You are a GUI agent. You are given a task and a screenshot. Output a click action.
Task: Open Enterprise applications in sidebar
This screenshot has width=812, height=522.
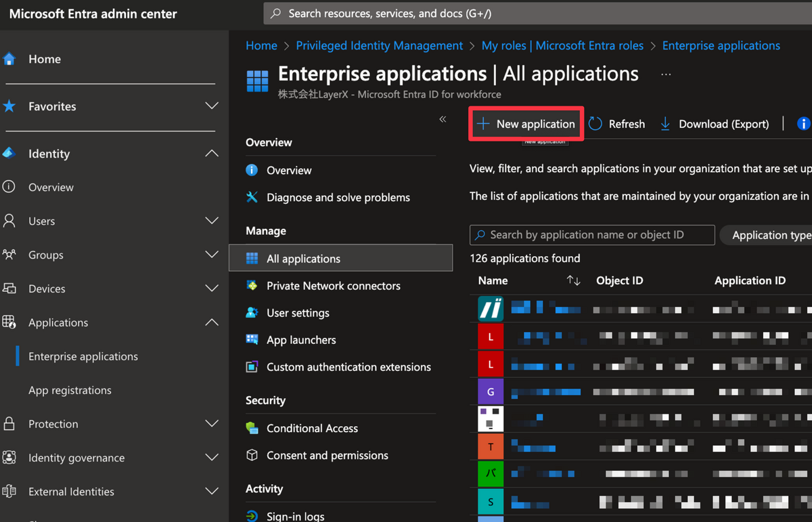click(x=83, y=356)
